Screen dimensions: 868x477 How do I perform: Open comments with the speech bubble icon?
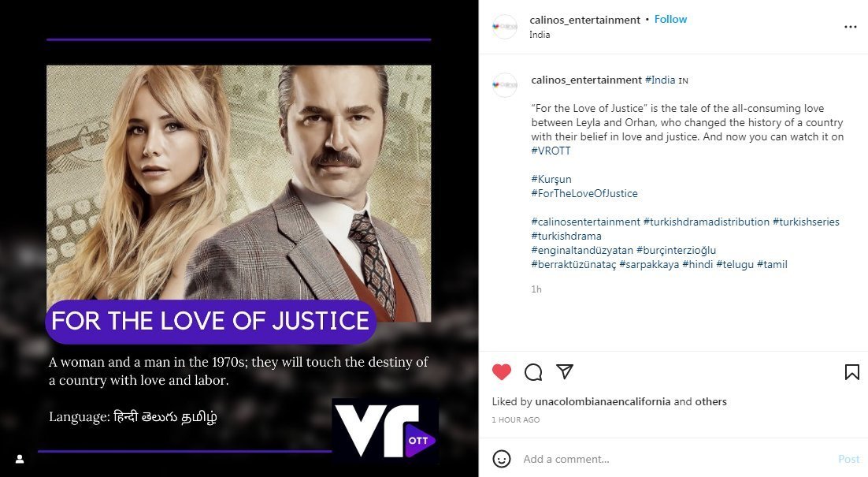(533, 371)
